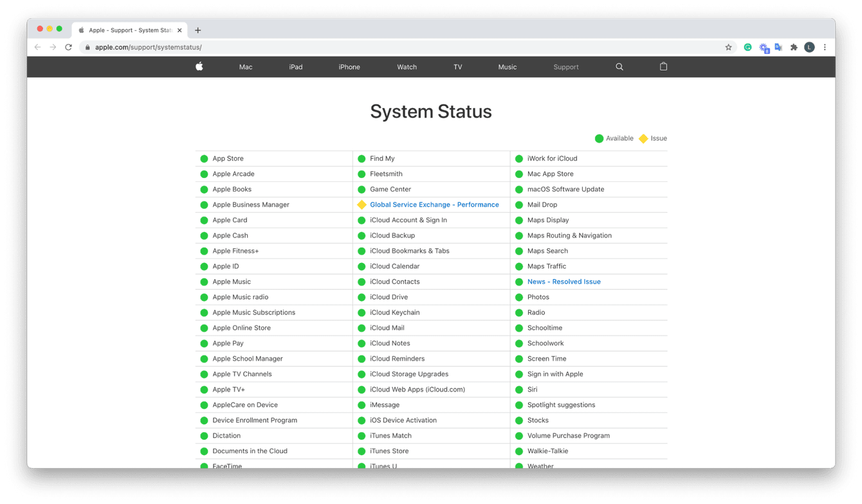Expand the News resolved issue details

(x=564, y=282)
